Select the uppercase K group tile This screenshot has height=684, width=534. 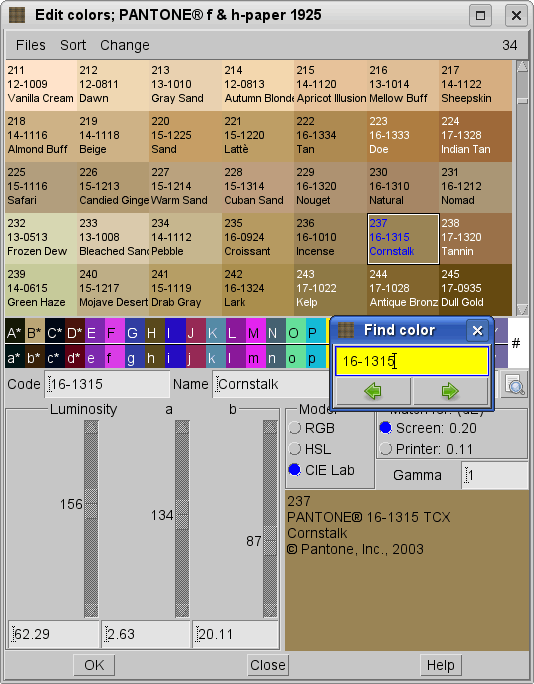[216, 333]
